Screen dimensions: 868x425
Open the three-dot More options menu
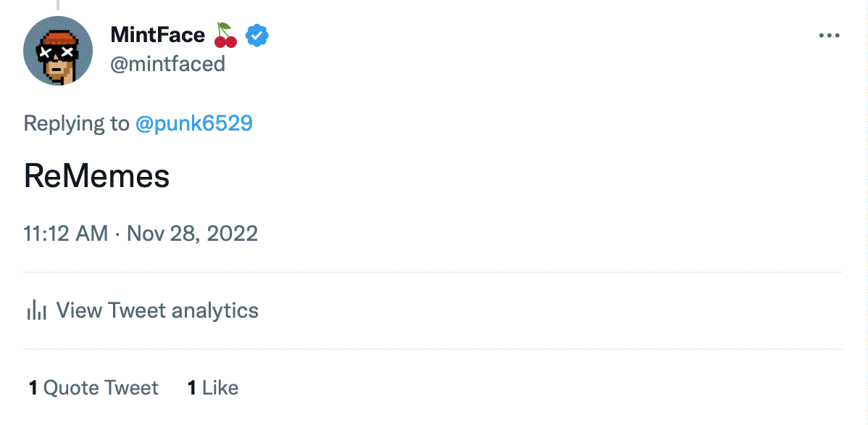[x=829, y=36]
